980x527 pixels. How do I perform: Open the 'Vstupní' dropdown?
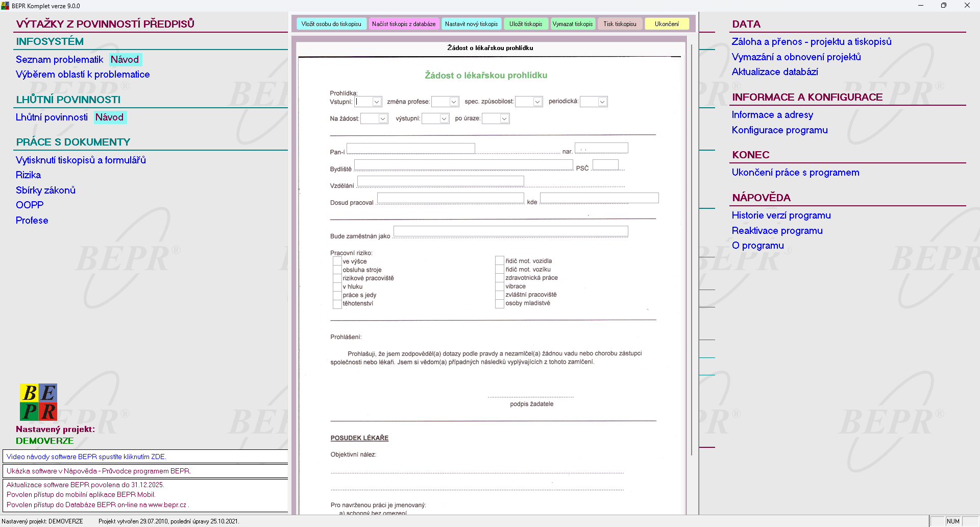tap(377, 102)
